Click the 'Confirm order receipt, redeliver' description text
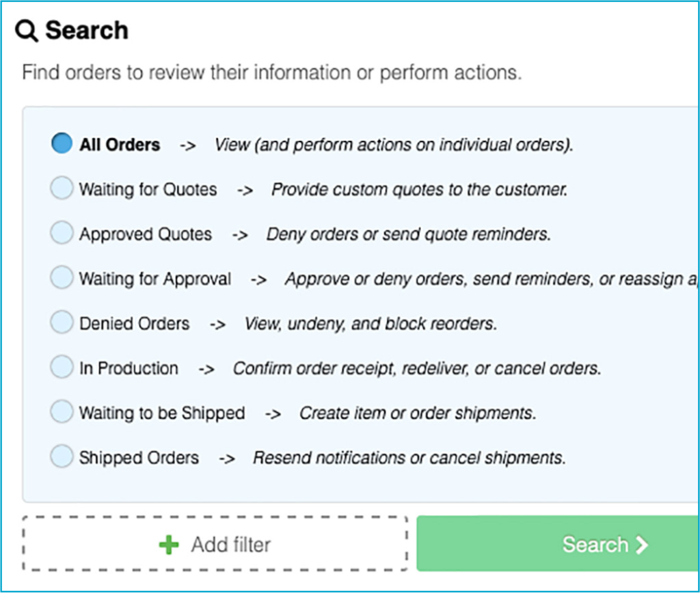 pos(417,369)
